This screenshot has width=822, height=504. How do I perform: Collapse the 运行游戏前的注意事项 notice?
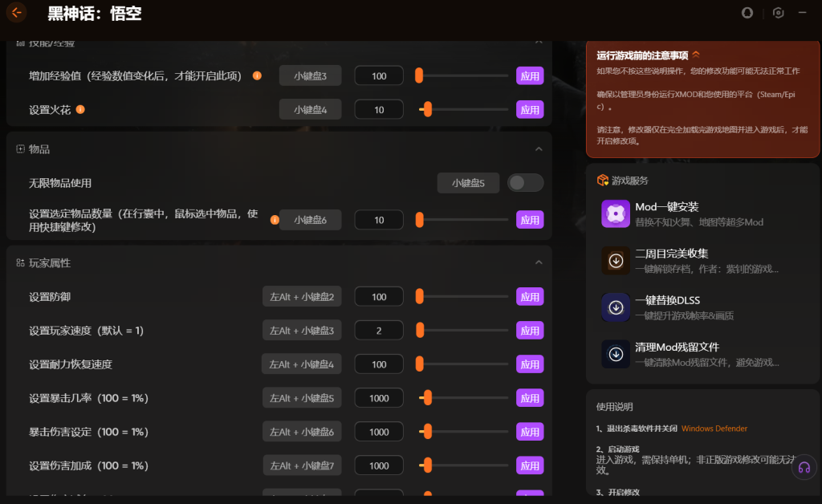(696, 55)
